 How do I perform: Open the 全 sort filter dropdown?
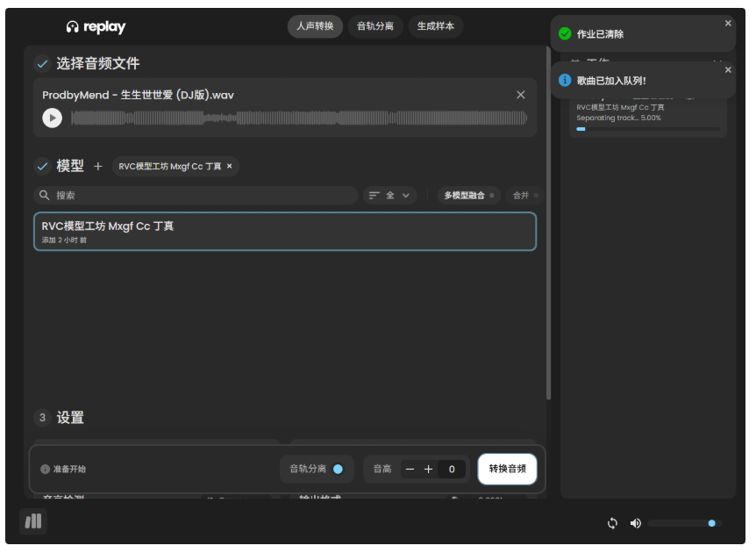tap(389, 196)
